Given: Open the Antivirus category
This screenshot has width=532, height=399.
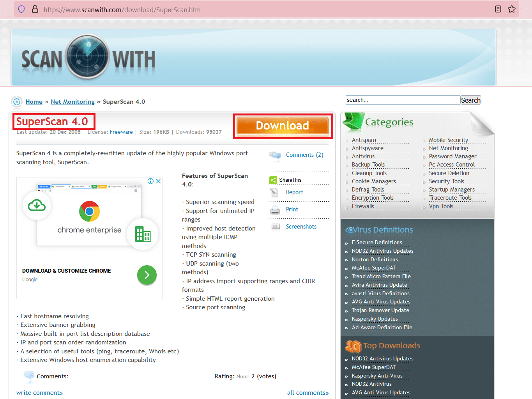Looking at the screenshot, I should 363,156.
